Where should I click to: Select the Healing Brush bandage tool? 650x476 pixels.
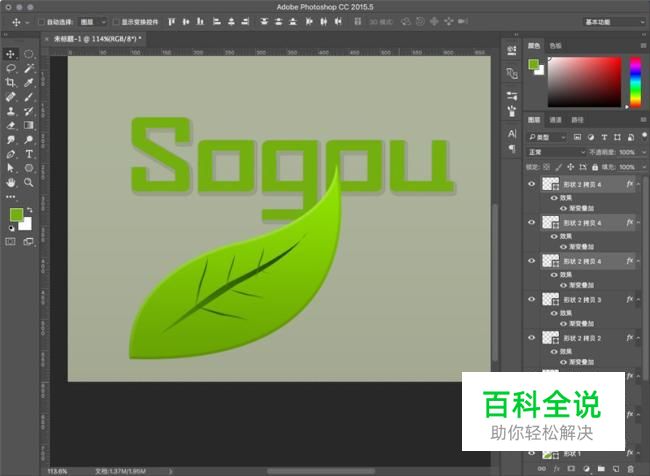10,97
